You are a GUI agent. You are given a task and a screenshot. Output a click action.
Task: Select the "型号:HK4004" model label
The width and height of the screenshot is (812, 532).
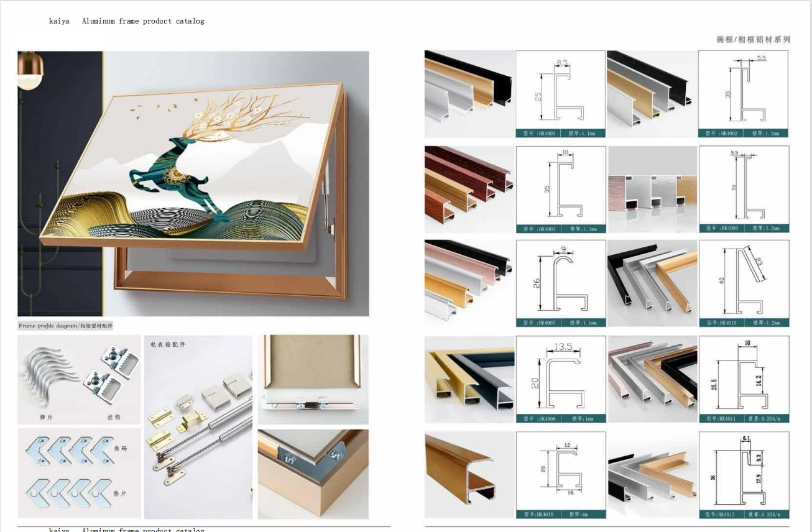(721, 229)
